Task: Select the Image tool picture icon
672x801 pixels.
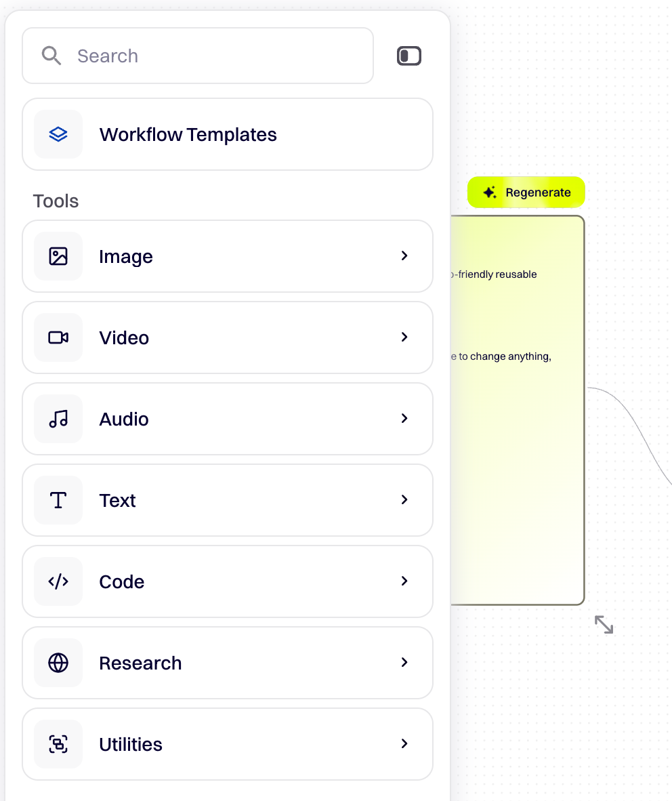Action: (58, 256)
